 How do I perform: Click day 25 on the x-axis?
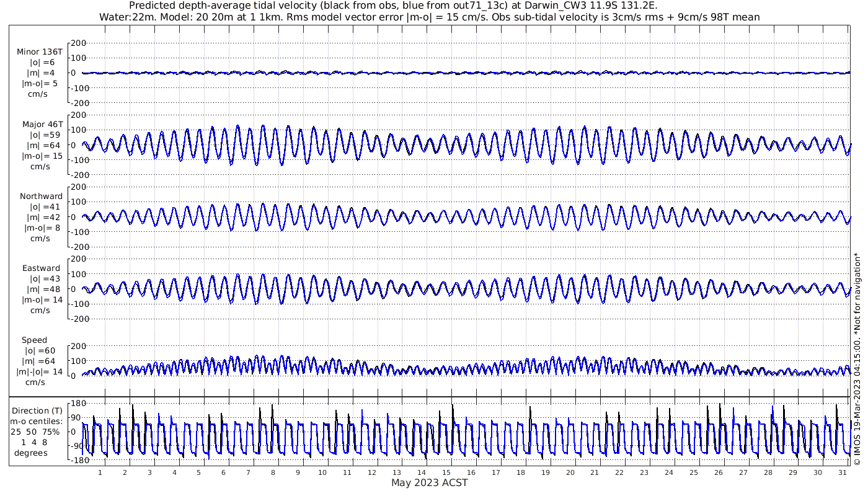[x=694, y=472]
